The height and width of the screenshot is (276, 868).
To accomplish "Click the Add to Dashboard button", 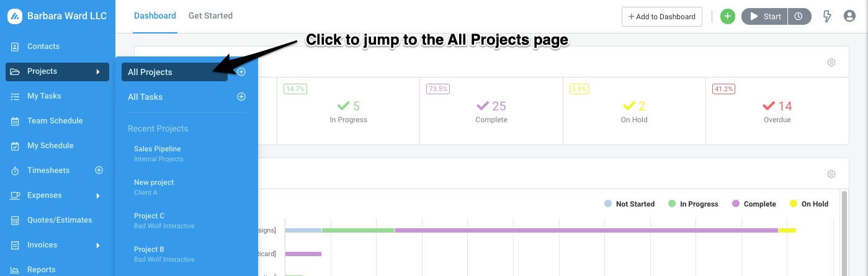I will pos(662,17).
